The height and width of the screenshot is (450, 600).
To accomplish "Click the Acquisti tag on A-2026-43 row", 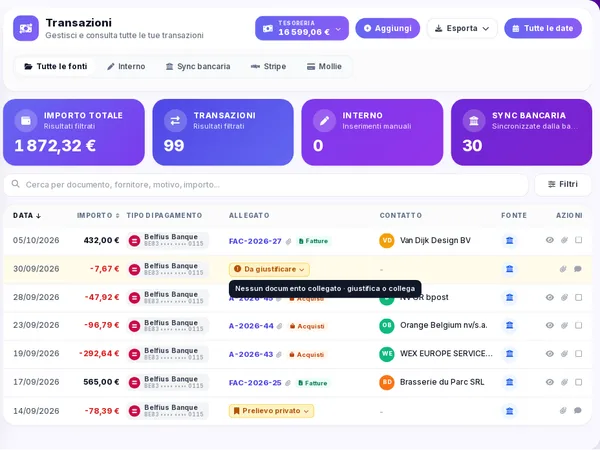I will pos(307,354).
